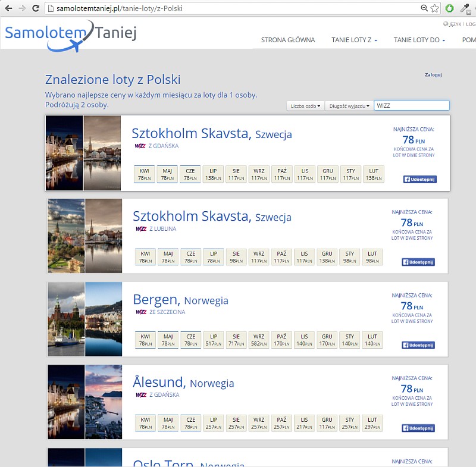The height and width of the screenshot is (467, 476).
Task: Select LUT 297 PLN in the Ålesund card
Action: [x=372, y=423]
